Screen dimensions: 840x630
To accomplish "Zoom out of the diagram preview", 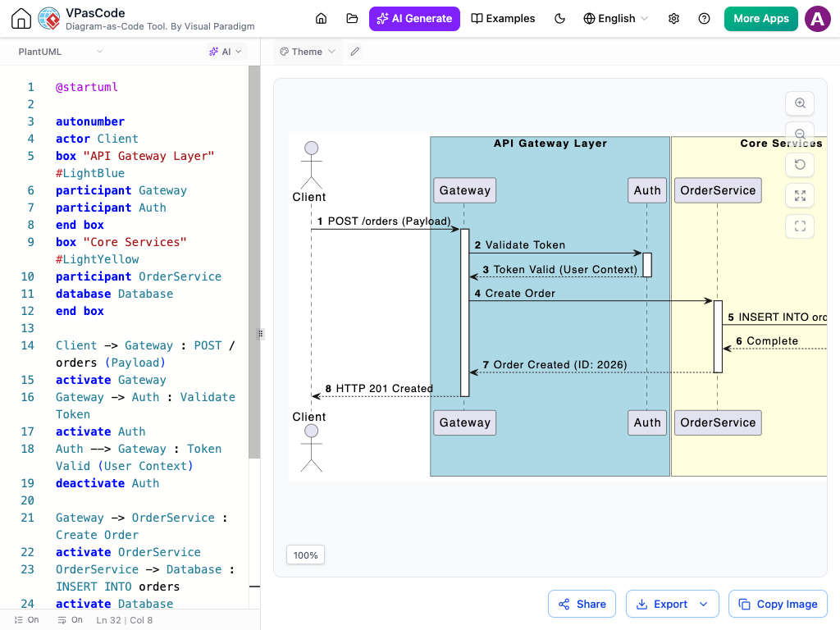I will tap(800, 134).
